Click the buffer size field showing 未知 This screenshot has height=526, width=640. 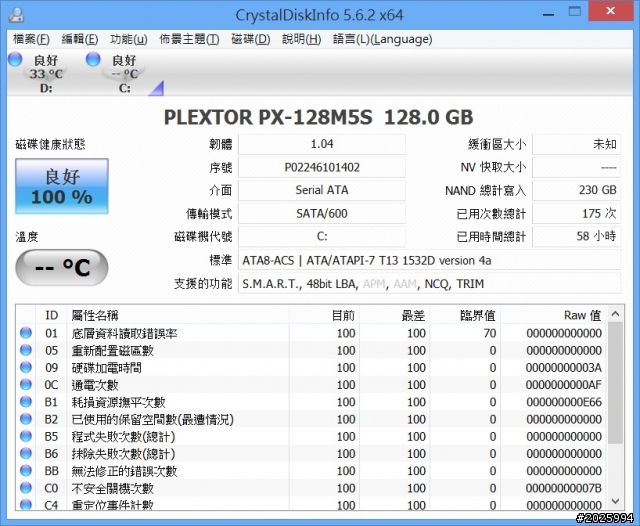(576, 144)
